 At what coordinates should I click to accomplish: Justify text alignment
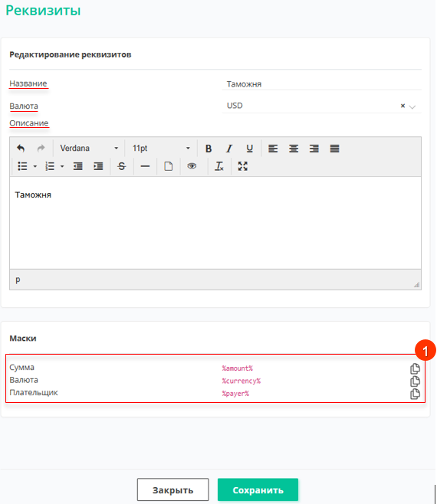(335, 149)
